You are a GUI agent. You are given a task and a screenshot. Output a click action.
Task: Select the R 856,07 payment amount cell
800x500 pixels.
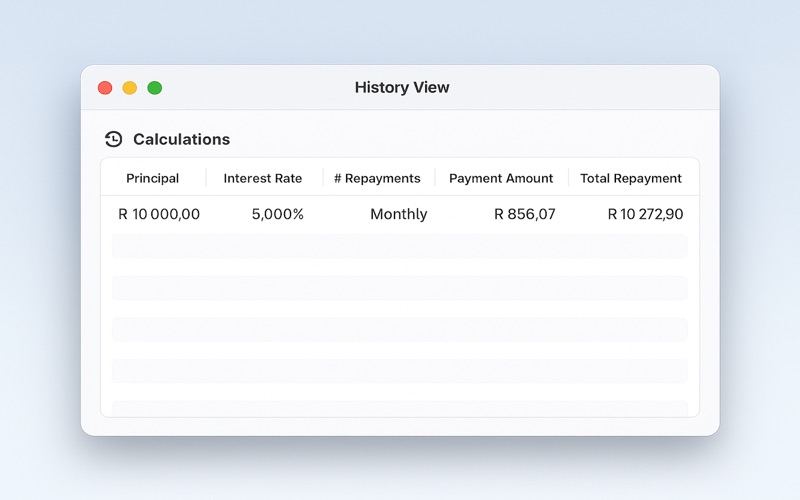[524, 214]
